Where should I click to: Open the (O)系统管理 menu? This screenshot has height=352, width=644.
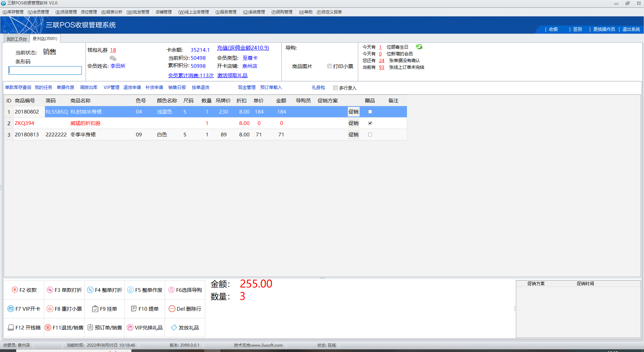(x=254, y=12)
